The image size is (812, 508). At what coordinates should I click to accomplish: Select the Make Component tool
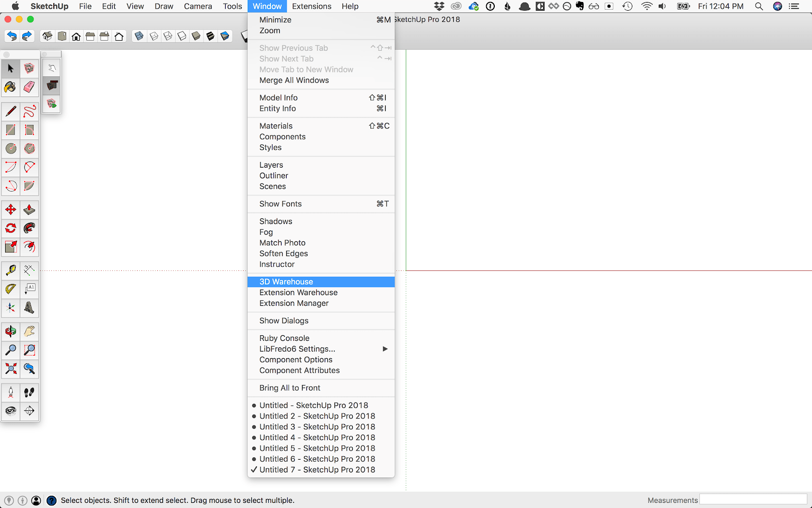(x=29, y=69)
